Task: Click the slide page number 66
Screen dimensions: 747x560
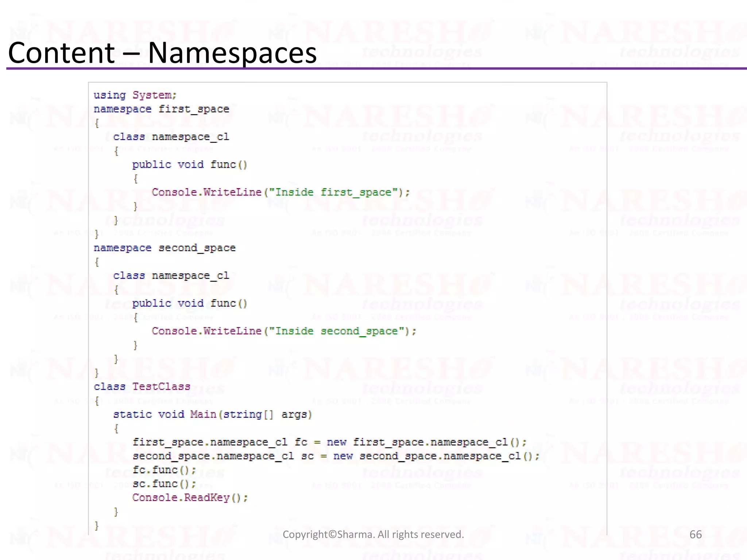Action: [695, 534]
